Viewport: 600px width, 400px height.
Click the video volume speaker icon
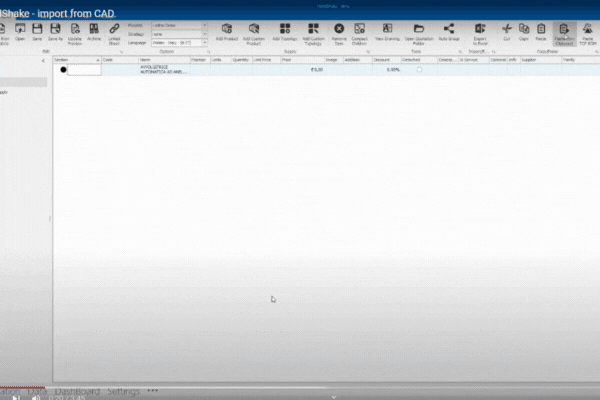point(36,398)
